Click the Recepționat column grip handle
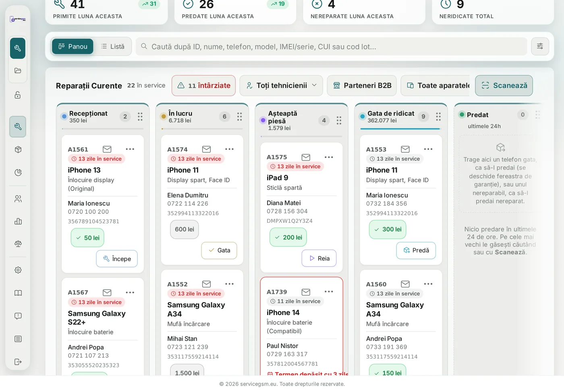The height and width of the screenshot is (392, 564). [x=140, y=117]
